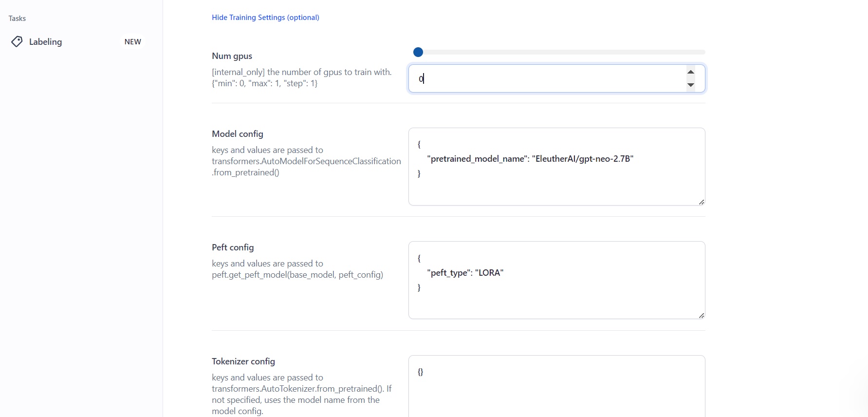868x417 pixels.
Task: Hide Training Settings (optional) section
Action: tap(265, 18)
